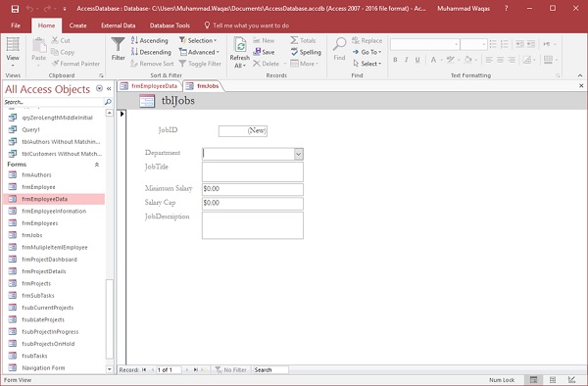Sort records Descending
Image resolution: width=588 pixels, height=386 pixels.
tap(151, 52)
